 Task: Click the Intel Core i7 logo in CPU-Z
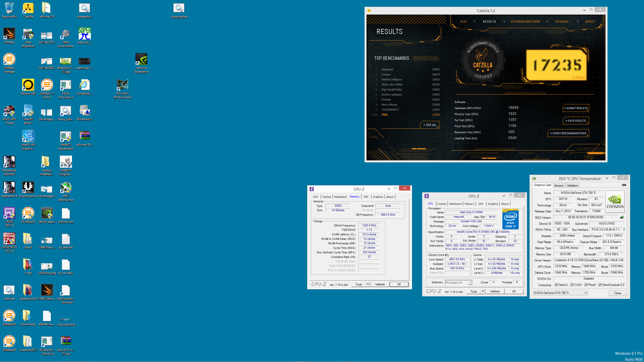510,219
